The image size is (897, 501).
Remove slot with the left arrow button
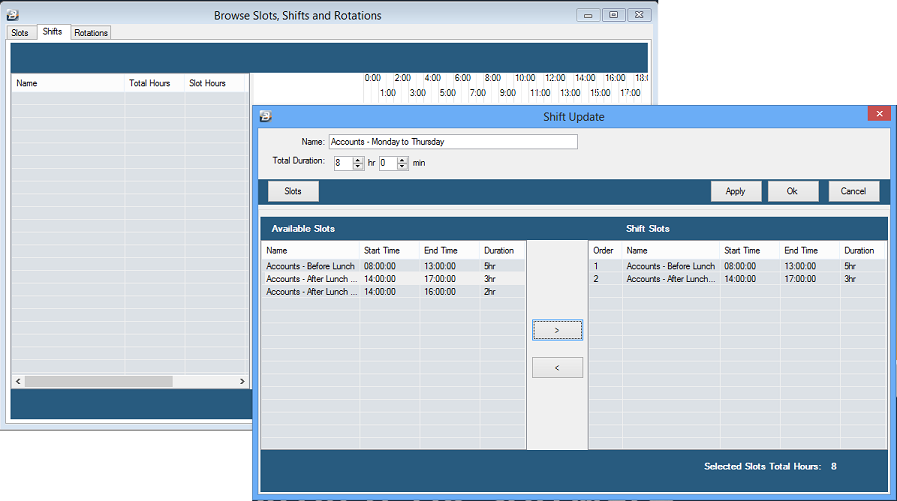click(557, 368)
